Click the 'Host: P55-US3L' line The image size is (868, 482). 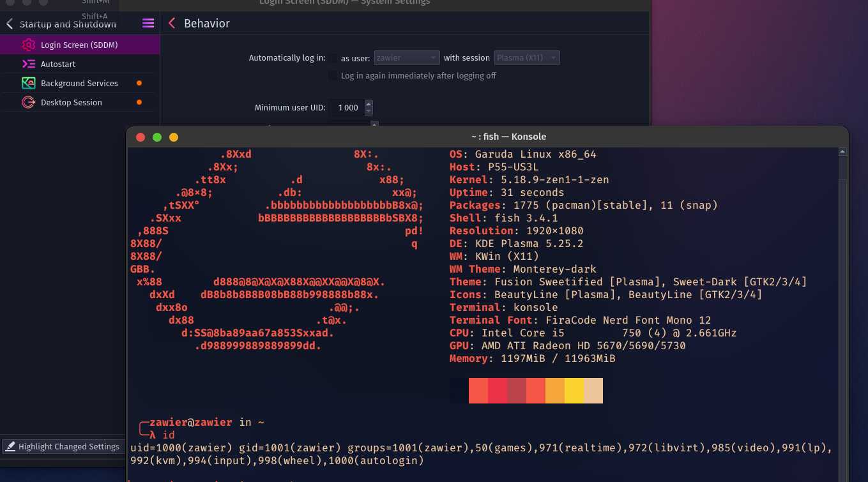(x=494, y=167)
